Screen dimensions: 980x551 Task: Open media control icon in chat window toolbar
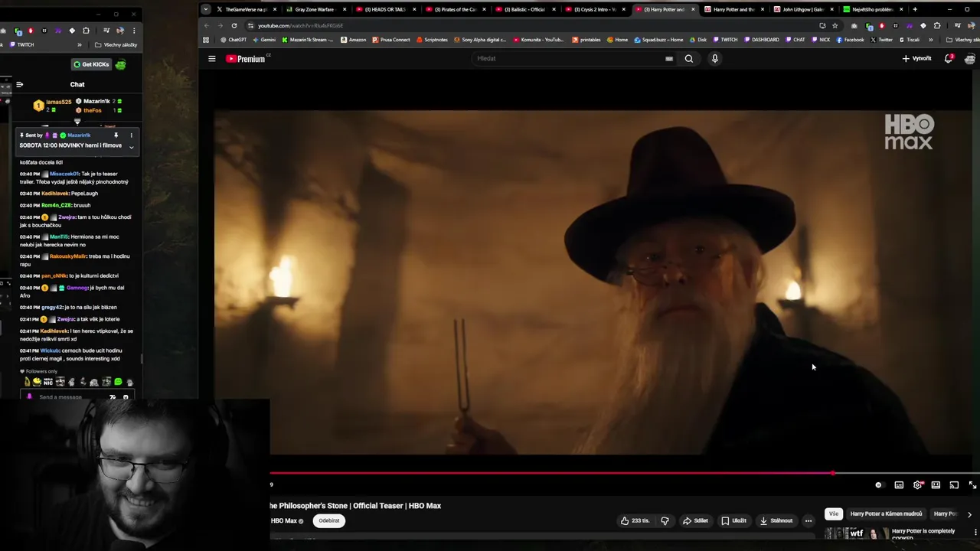point(105,31)
